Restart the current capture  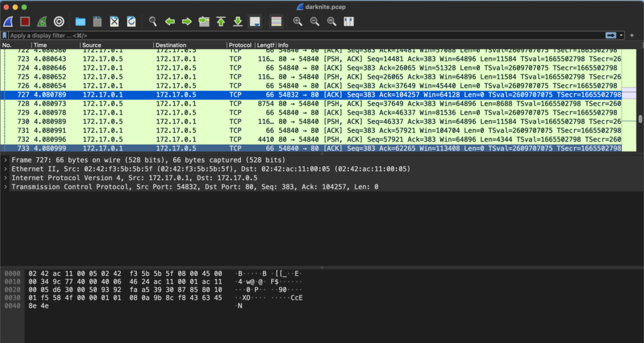[42, 21]
